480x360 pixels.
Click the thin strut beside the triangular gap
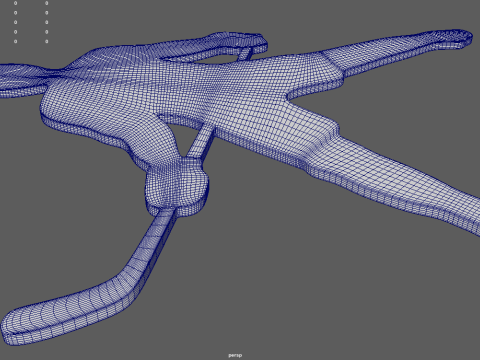pyautogui.click(x=199, y=142)
